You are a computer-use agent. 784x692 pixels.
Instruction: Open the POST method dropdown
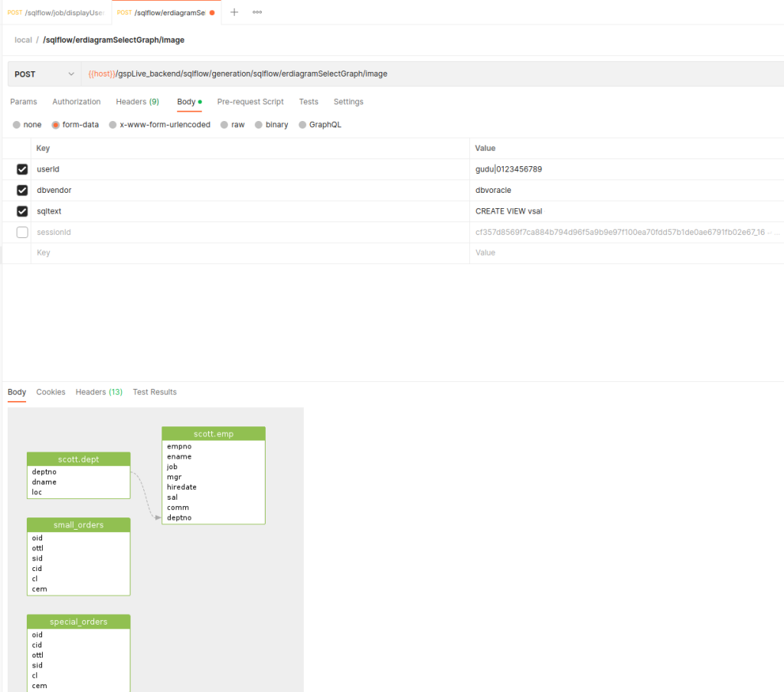click(x=44, y=73)
